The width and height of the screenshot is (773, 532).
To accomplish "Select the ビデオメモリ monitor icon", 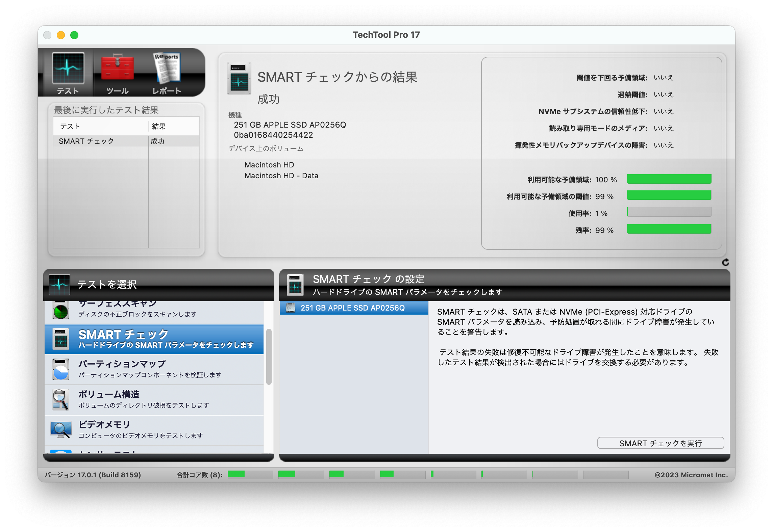I will pyautogui.click(x=61, y=430).
